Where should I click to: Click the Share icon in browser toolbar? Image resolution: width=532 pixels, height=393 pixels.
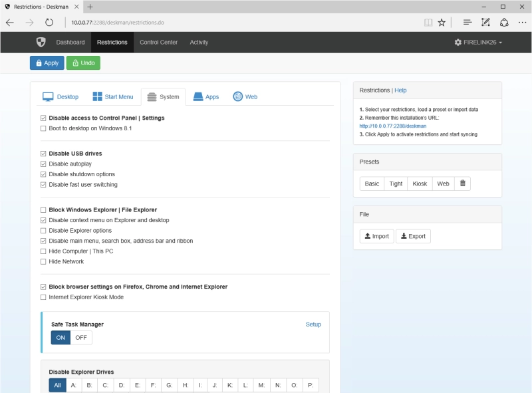[504, 23]
